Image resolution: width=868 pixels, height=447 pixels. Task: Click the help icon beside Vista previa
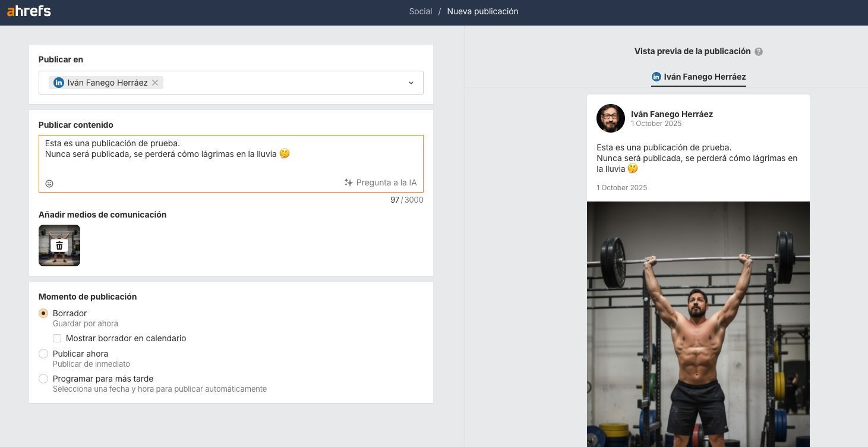tap(759, 52)
